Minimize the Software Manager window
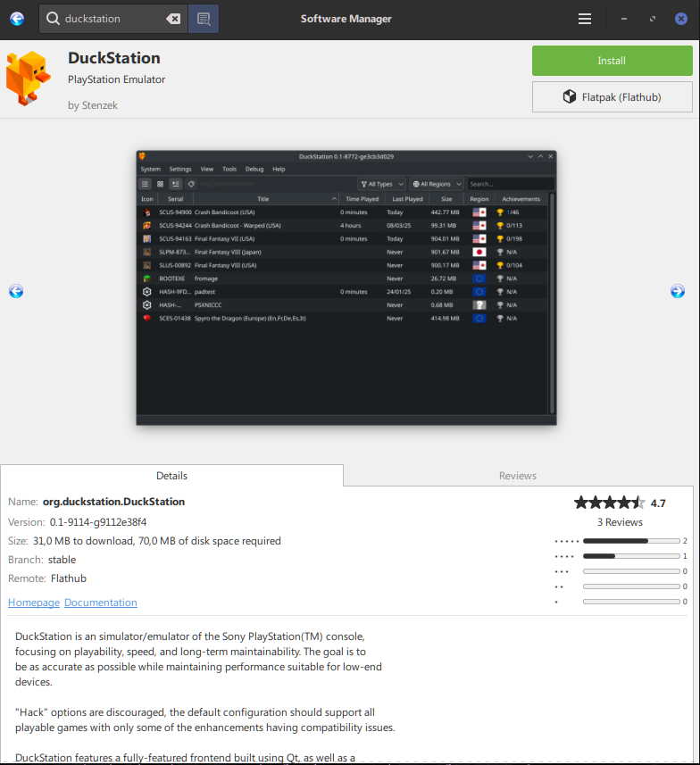This screenshot has width=700, height=765. click(624, 19)
